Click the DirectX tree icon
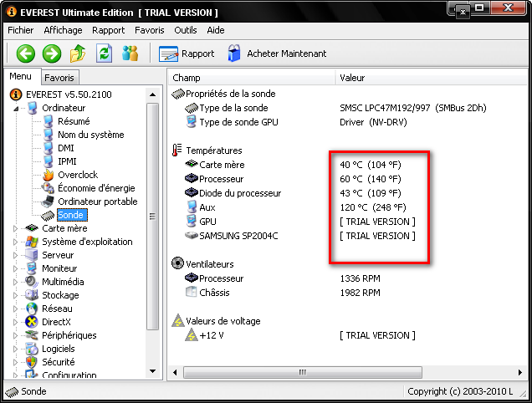Image resolution: width=532 pixels, height=403 pixels. point(32,322)
